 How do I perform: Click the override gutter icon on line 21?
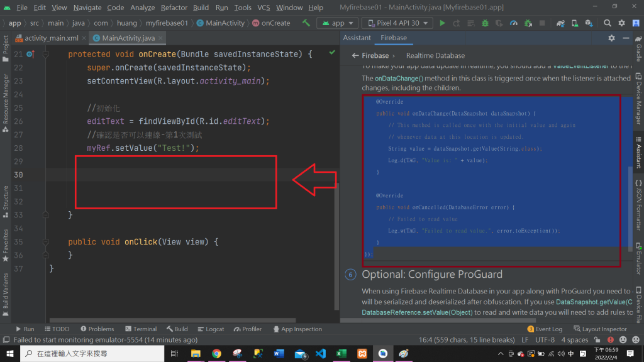[x=30, y=54]
